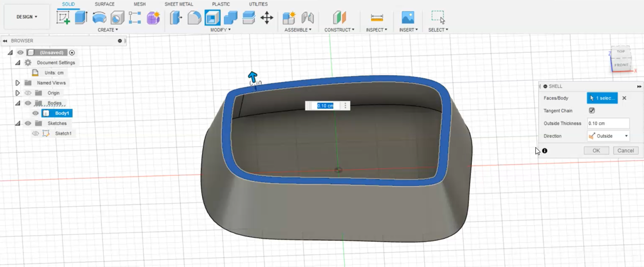Open the Select dropdown menu
The width and height of the screenshot is (644, 267).
[438, 30]
